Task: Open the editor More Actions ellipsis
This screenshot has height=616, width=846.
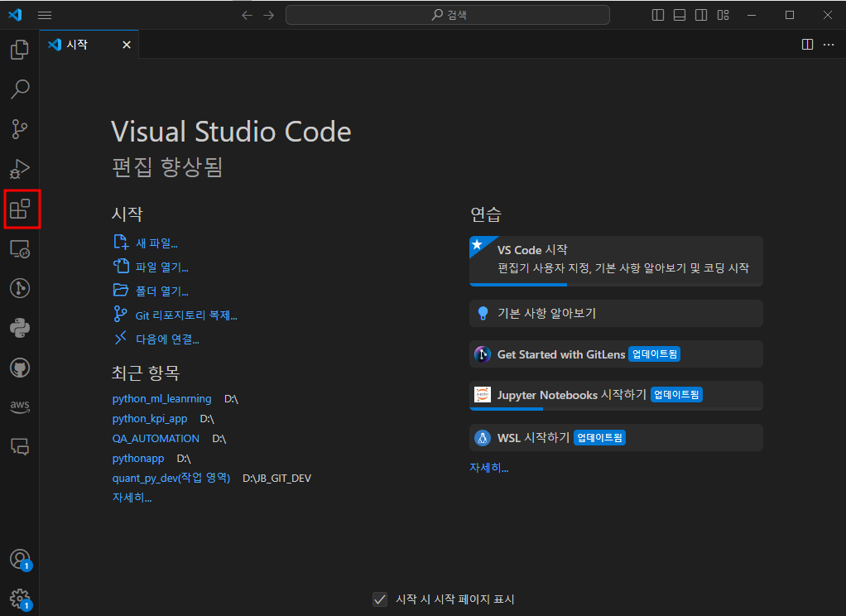Action: click(829, 44)
